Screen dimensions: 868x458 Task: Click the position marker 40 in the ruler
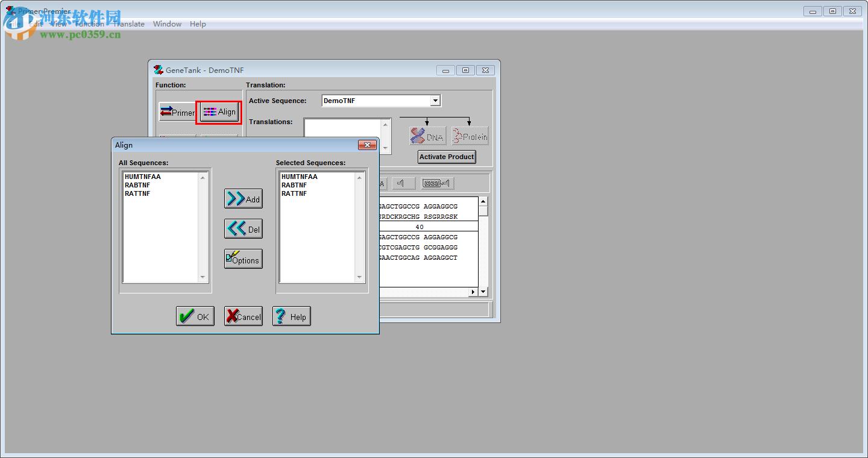point(420,227)
